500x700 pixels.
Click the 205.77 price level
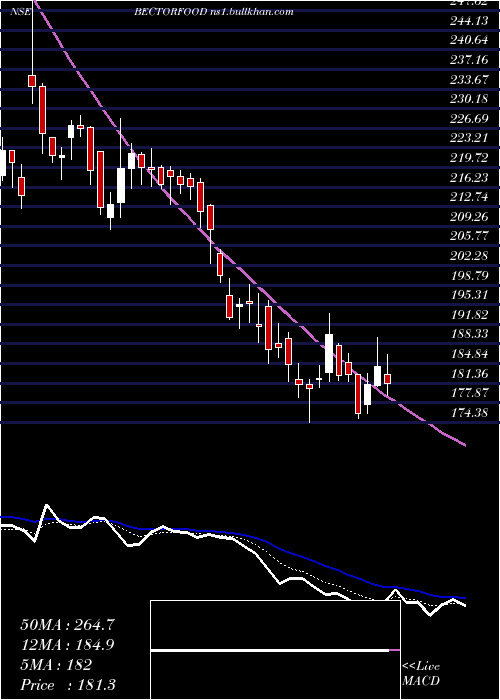point(470,236)
